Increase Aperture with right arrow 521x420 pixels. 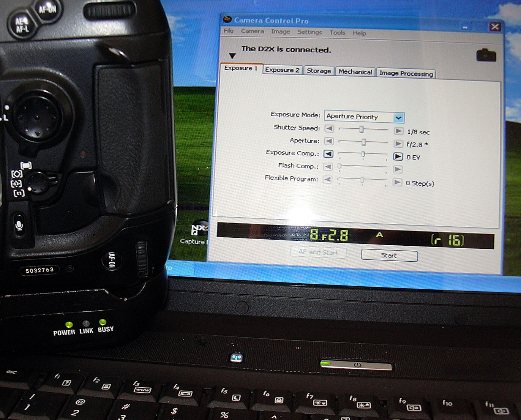398,144
